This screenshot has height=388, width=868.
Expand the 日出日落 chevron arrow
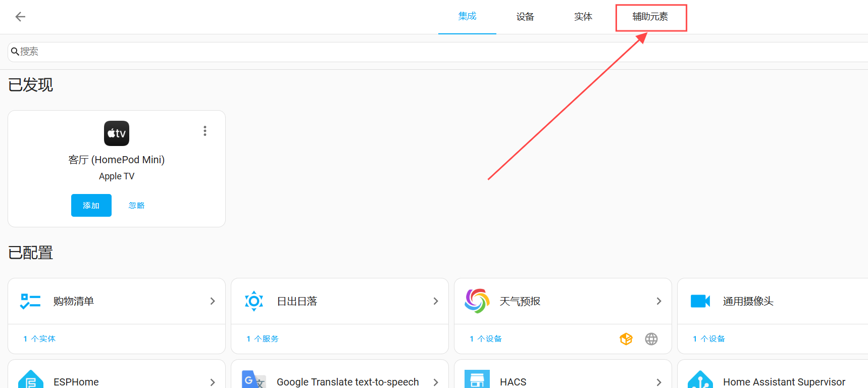pos(436,301)
